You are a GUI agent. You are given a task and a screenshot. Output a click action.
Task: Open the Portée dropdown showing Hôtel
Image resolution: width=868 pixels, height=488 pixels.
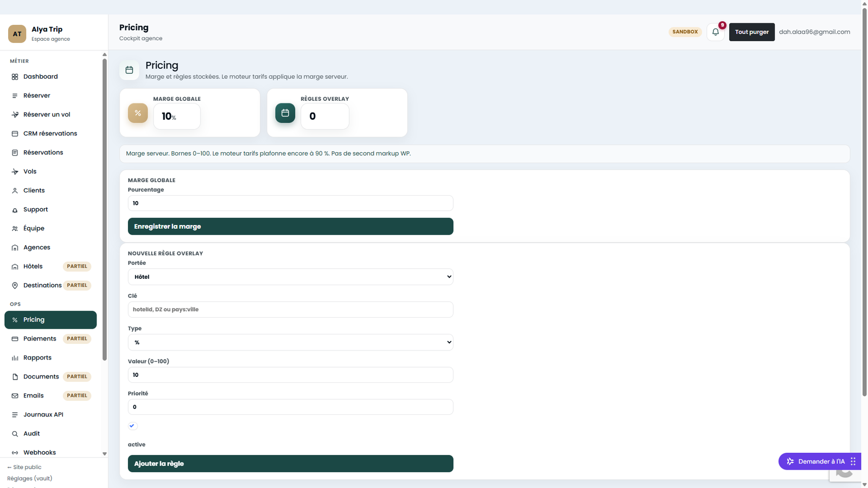[x=290, y=277]
